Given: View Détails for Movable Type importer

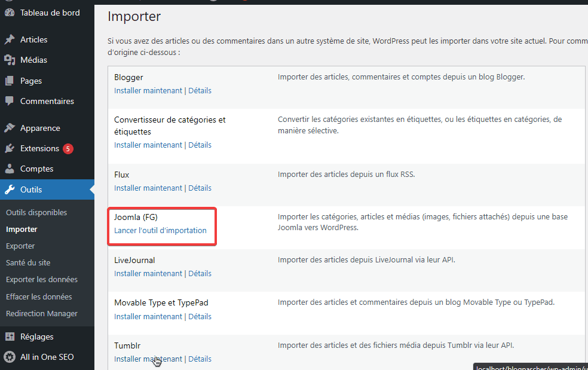Looking at the screenshot, I should pos(200,317).
